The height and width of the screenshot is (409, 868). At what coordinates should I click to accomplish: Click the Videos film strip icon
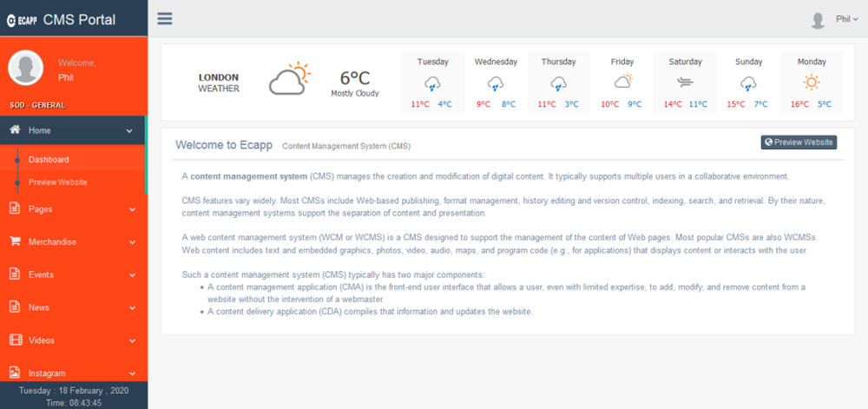[16, 340]
